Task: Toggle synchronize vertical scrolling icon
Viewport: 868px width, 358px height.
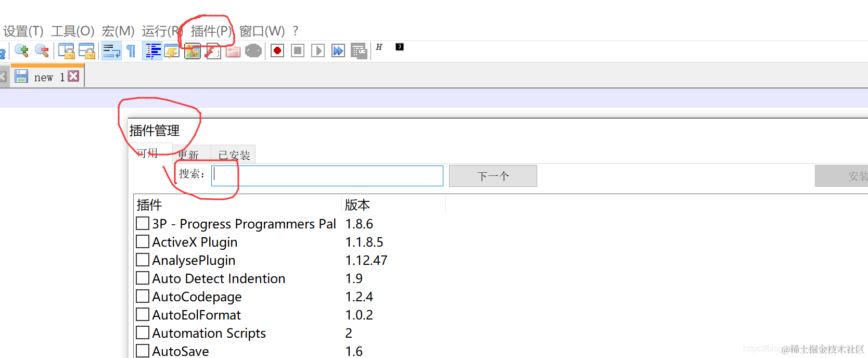Action: [67, 51]
